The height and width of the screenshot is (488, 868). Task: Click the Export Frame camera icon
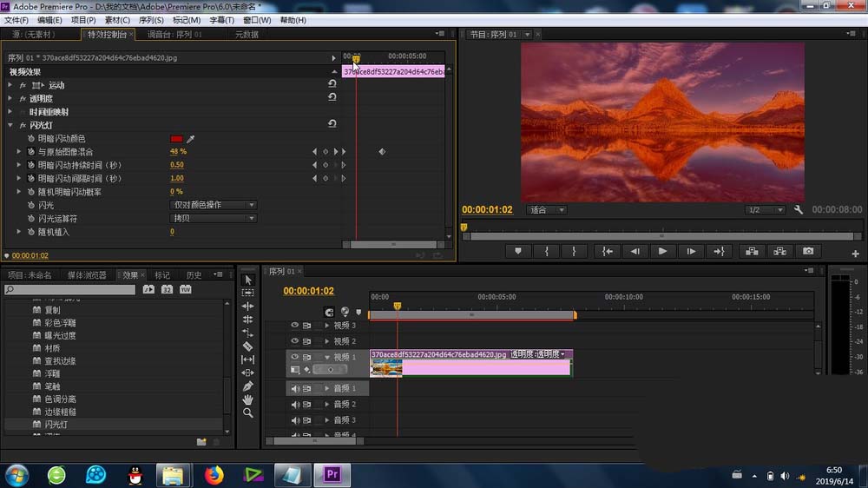click(808, 251)
